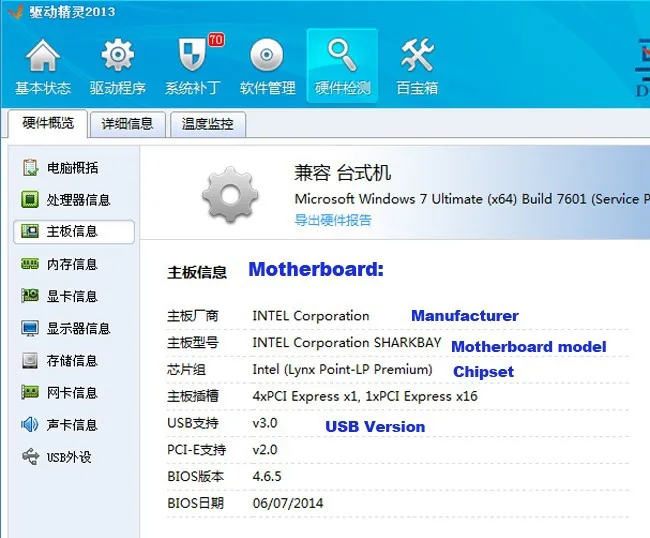Click the 06/07/2014 BIOS date value
The width and height of the screenshot is (650, 538).
click(288, 503)
